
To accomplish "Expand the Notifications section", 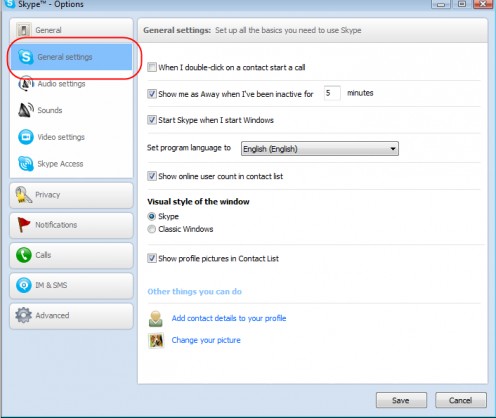I will 72,225.
